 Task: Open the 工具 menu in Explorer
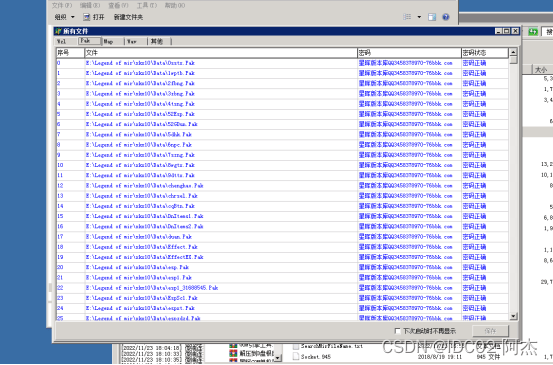coord(147,5)
